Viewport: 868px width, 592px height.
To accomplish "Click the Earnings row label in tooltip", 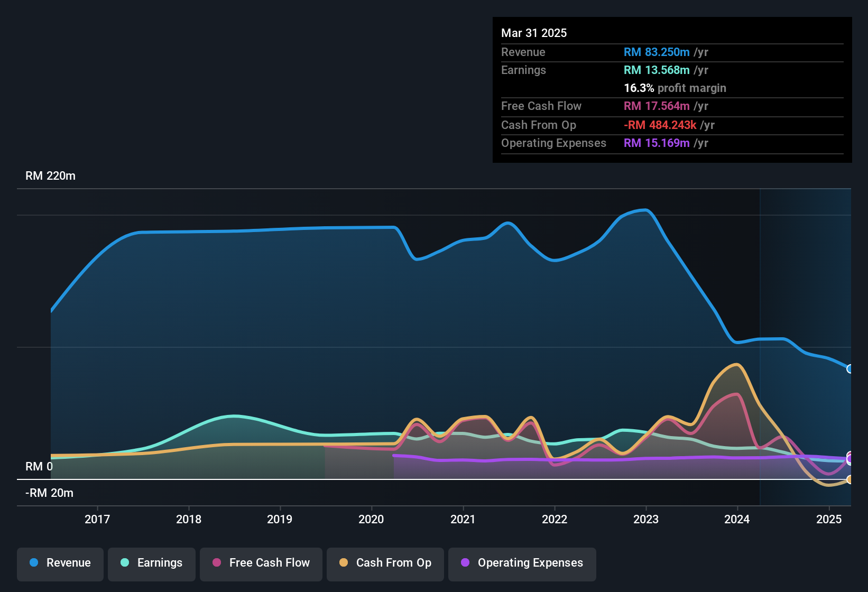I will click(523, 70).
